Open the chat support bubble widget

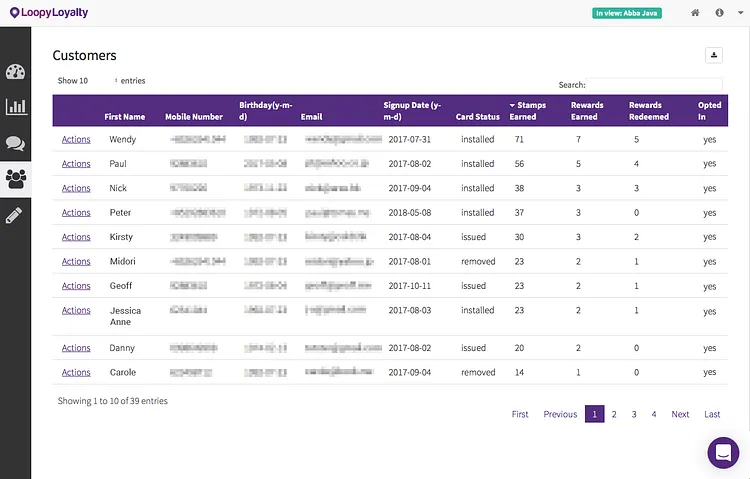(x=723, y=453)
